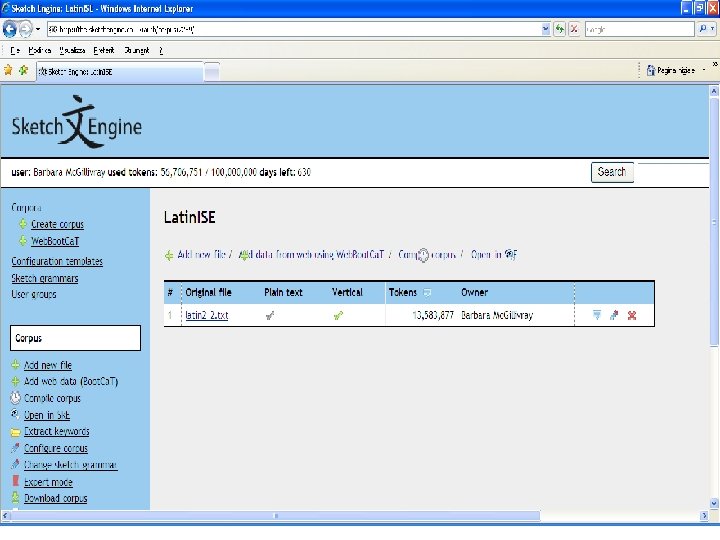Click the address bar URL field
This screenshot has width=720, height=540.
tap(294, 29)
